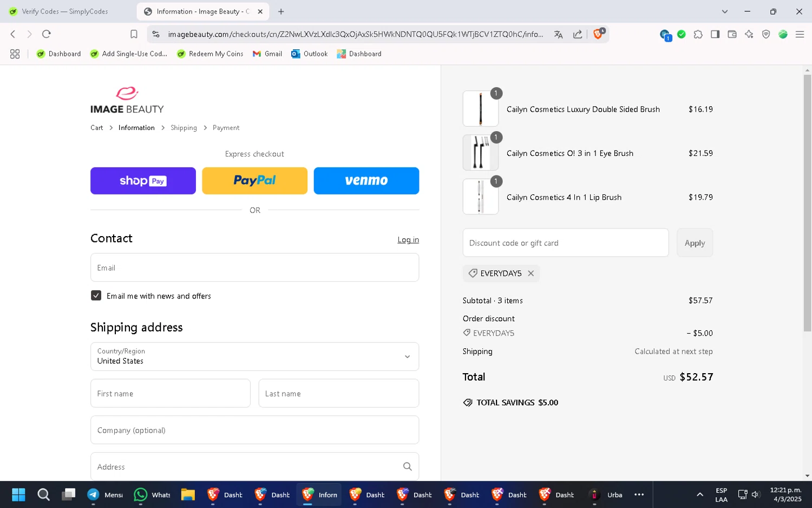
Task: Toggle the browser sidebar panel icon
Action: [x=715, y=34]
